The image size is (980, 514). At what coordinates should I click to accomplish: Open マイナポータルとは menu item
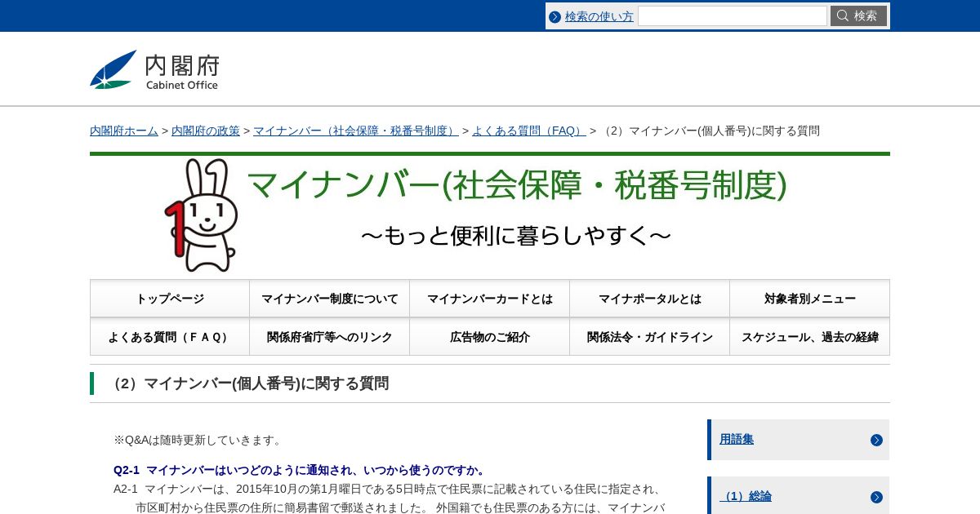(650, 299)
